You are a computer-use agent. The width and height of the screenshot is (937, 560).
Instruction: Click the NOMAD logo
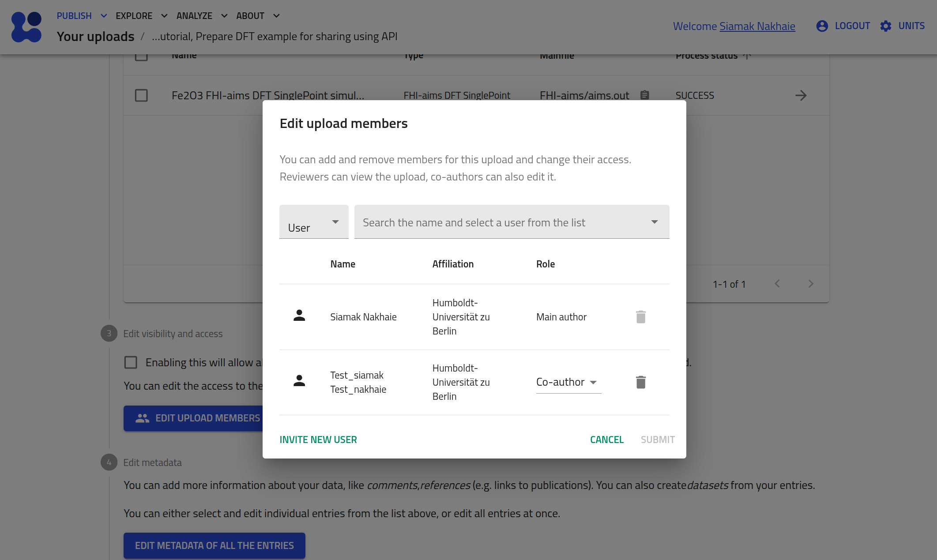tap(26, 27)
